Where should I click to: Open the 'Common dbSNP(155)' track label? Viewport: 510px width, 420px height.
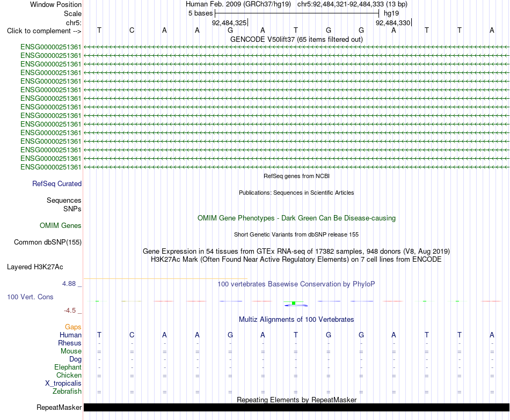(x=48, y=242)
